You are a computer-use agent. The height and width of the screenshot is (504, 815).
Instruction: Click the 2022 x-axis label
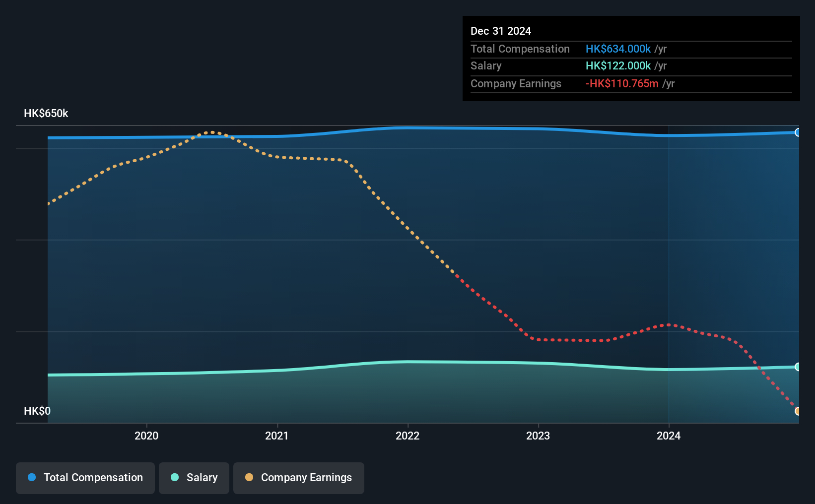click(x=407, y=436)
